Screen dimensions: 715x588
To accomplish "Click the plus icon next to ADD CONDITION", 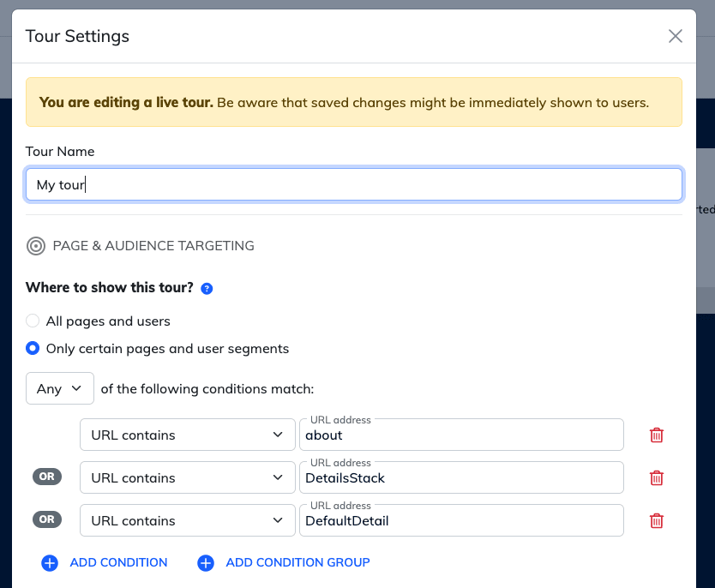I will coord(50,562).
